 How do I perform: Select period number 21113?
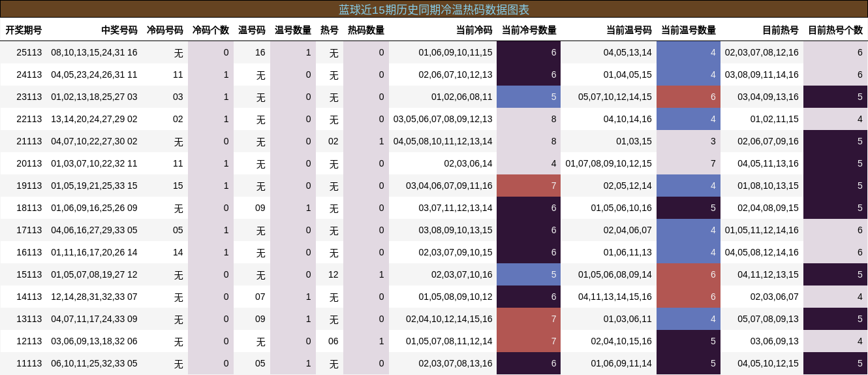29,141
